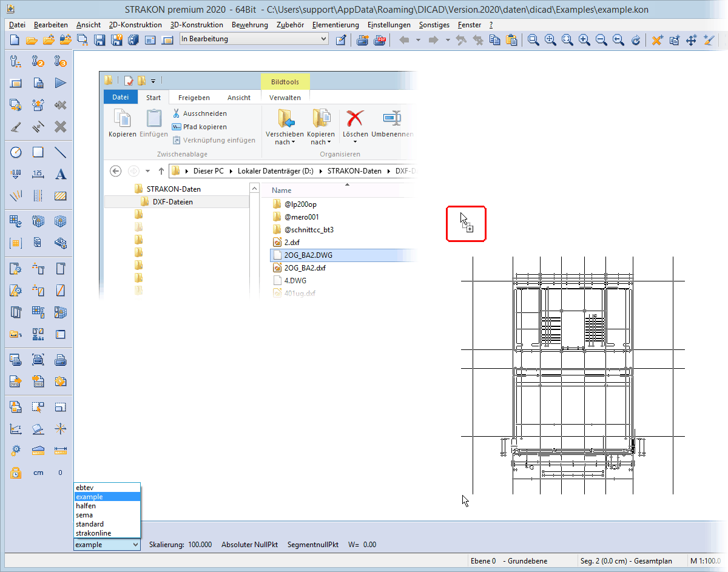
Task: Click the Explorer 'Löschen' red X icon
Action: 355,118
